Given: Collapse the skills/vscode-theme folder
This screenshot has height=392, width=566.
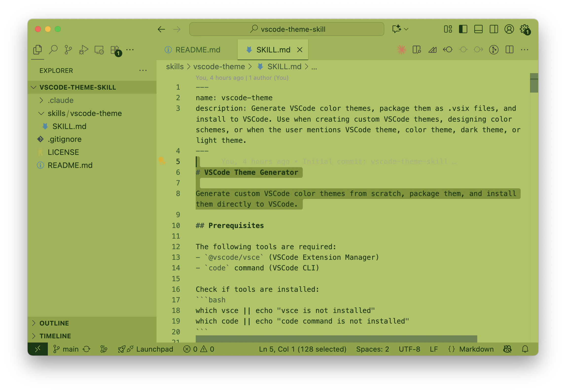Looking at the screenshot, I should coord(92,113).
